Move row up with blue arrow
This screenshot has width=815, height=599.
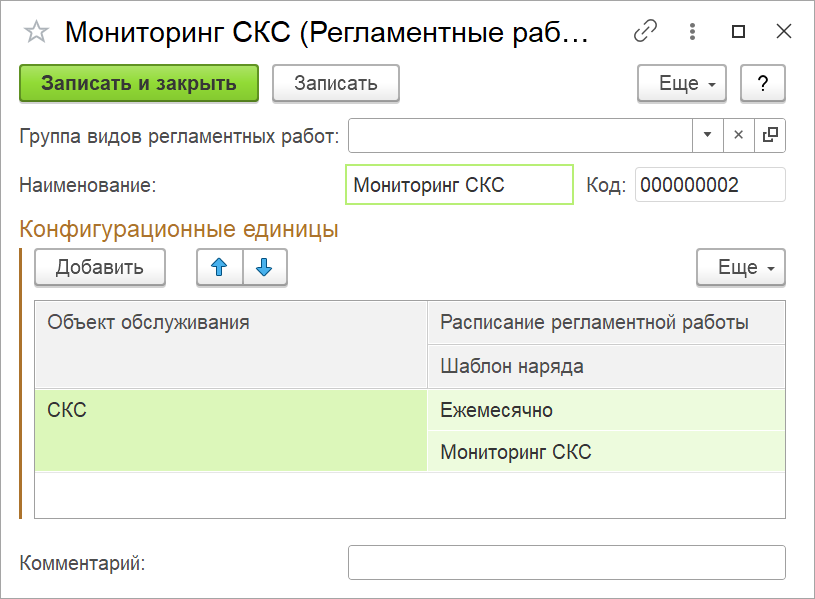220,267
